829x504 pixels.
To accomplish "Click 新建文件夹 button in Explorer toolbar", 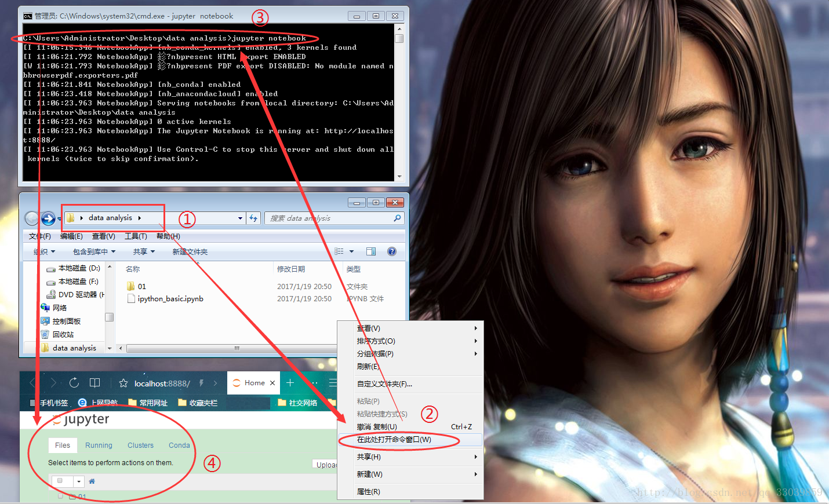I will (x=190, y=251).
